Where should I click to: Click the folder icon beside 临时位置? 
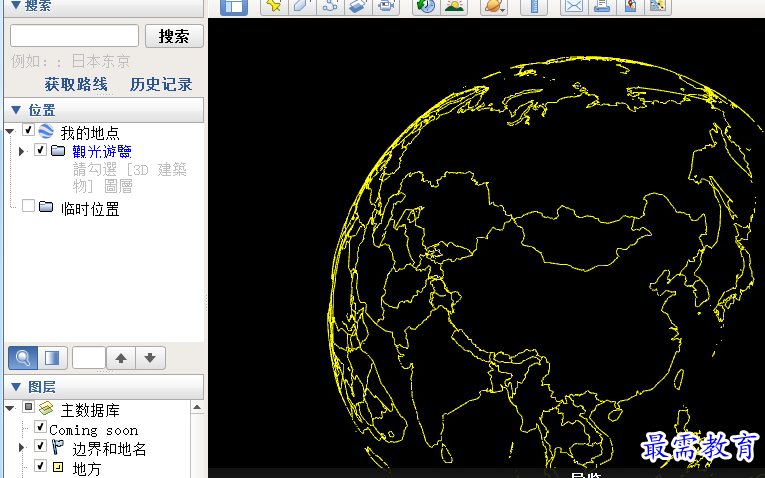pyautogui.click(x=46, y=207)
